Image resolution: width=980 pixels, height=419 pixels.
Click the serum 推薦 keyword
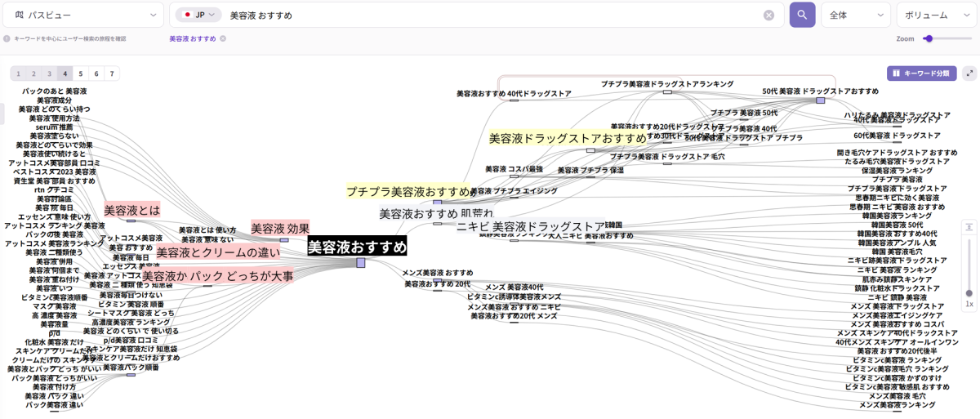tap(55, 127)
